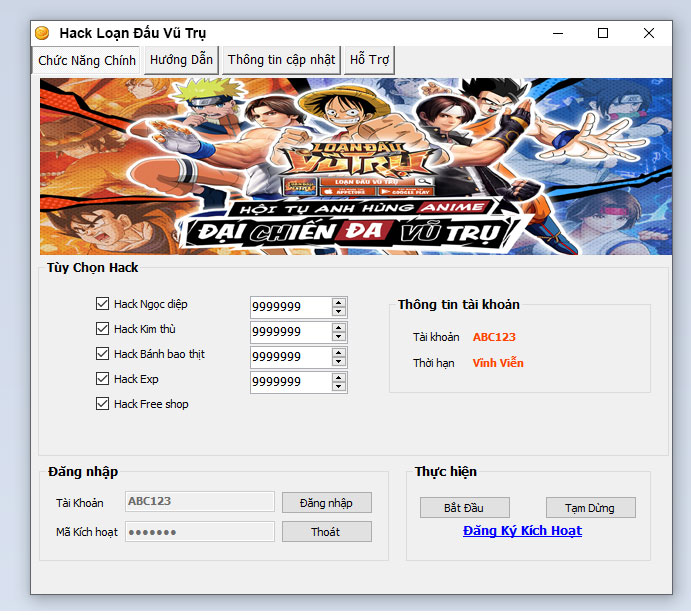Click the Đăng nhập button
This screenshot has height=615, width=691.
326,502
